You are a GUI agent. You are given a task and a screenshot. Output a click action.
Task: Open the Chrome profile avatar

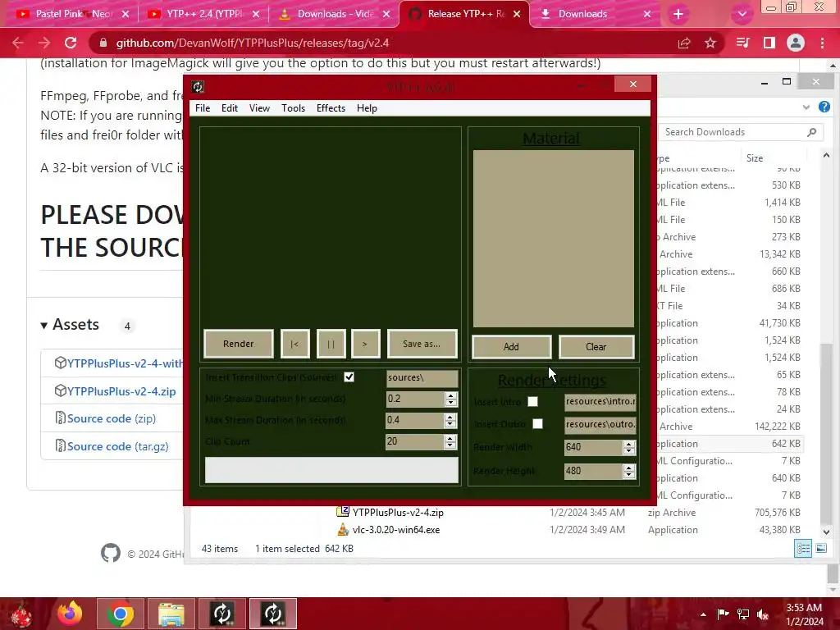pos(796,43)
